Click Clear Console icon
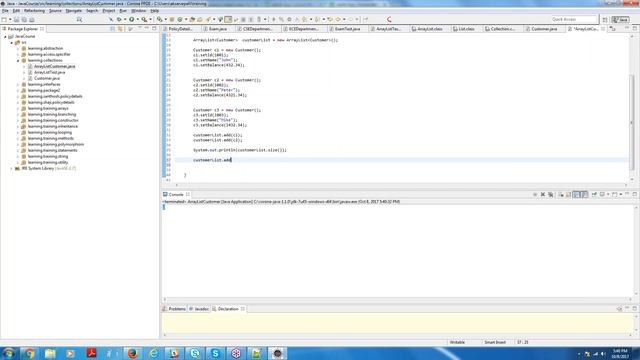 coord(561,195)
